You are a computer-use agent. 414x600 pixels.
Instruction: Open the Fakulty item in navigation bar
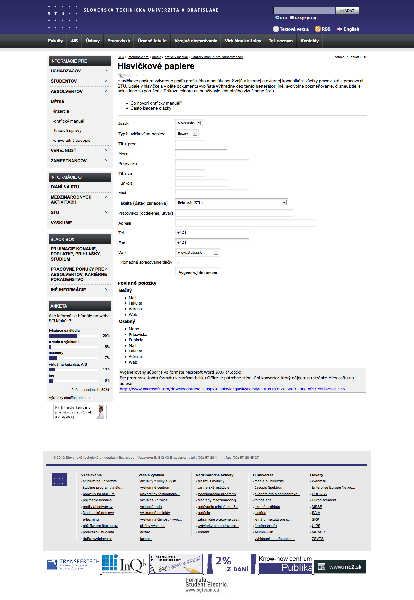coord(55,41)
